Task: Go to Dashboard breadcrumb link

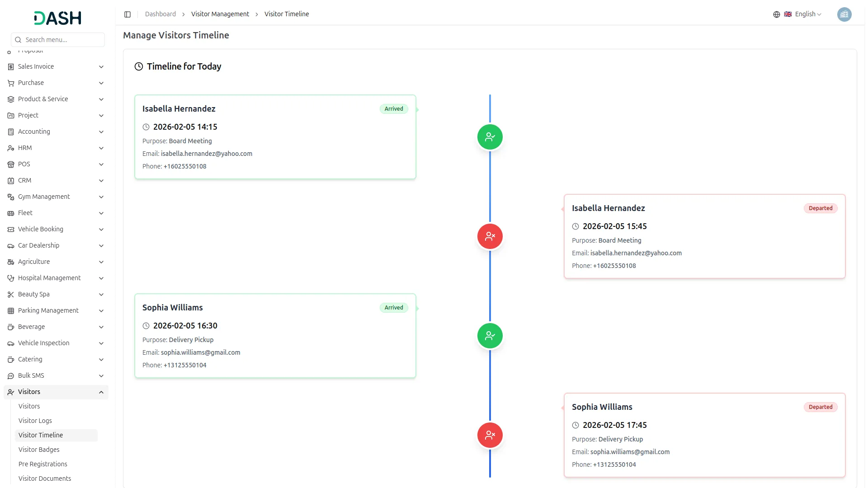Action: [160, 14]
